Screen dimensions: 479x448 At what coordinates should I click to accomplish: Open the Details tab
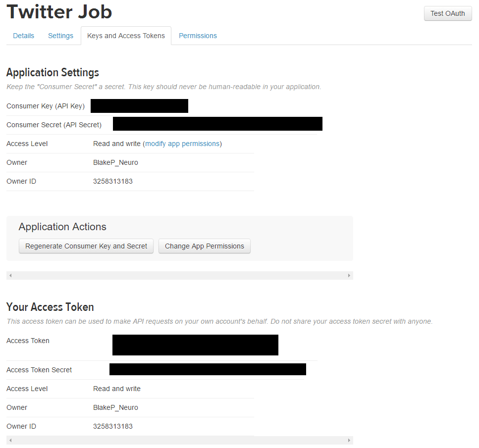23,36
